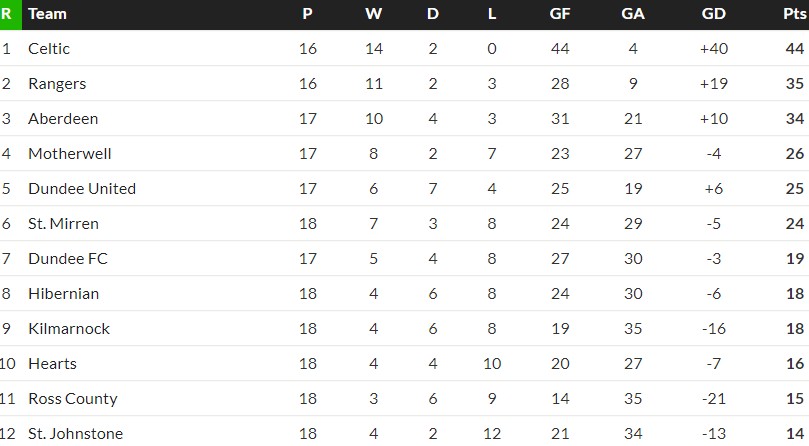
Task: Click St. Johnstone team name
Action: [75, 434]
